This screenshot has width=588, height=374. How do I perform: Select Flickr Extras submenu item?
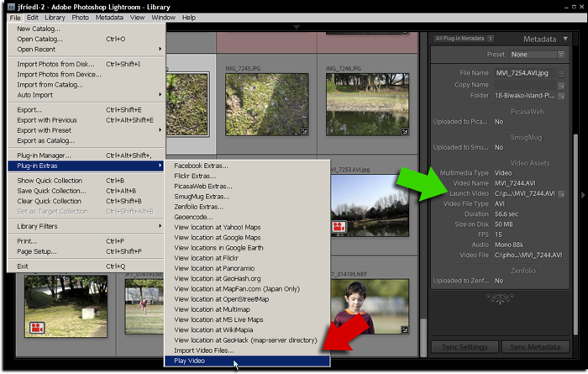(x=247, y=176)
